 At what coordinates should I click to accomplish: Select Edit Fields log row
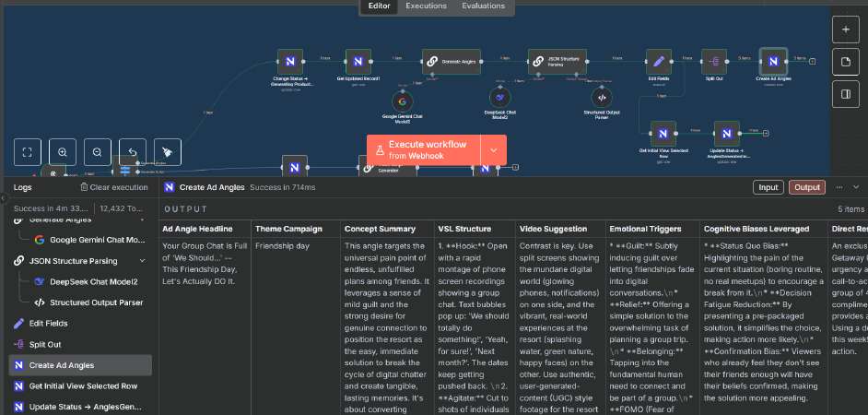point(80,323)
